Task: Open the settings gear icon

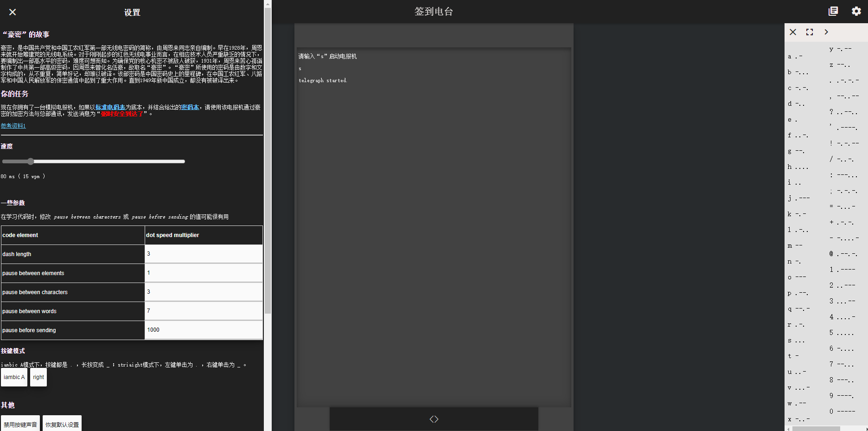Action: pos(856,11)
